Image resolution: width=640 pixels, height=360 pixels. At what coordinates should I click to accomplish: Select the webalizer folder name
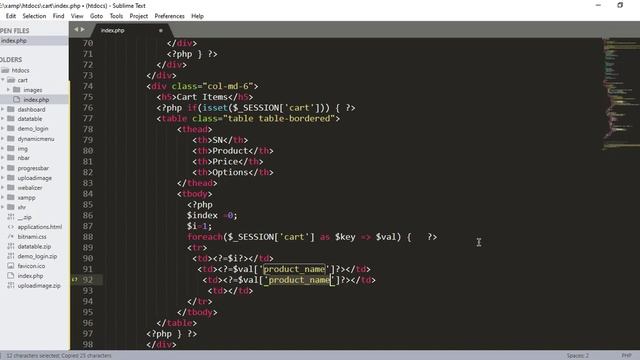[x=30, y=188]
